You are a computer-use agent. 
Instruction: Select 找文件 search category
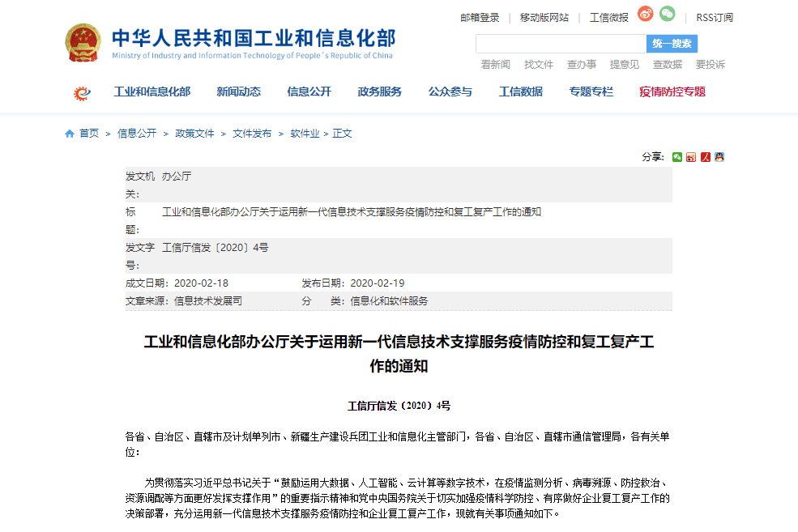(539, 65)
